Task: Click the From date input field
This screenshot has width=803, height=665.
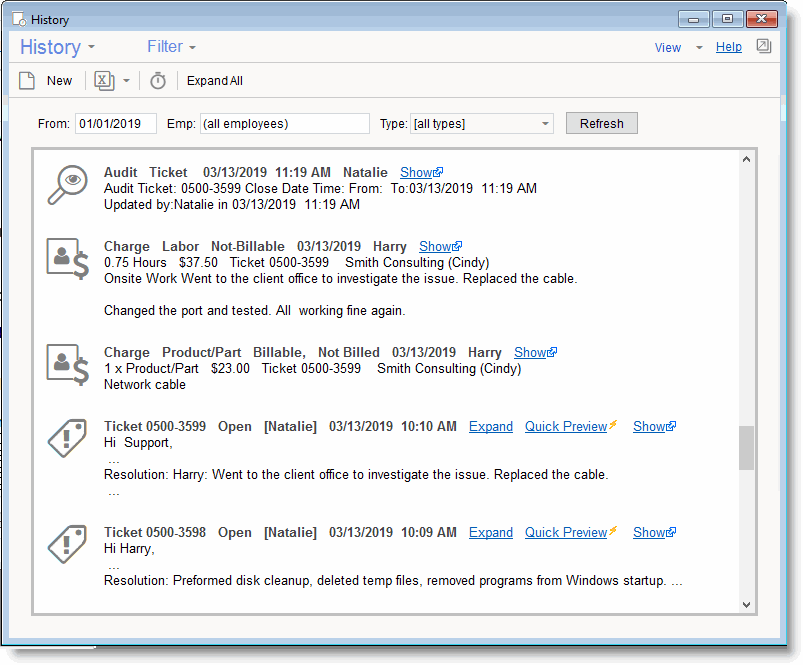Action: [115, 124]
